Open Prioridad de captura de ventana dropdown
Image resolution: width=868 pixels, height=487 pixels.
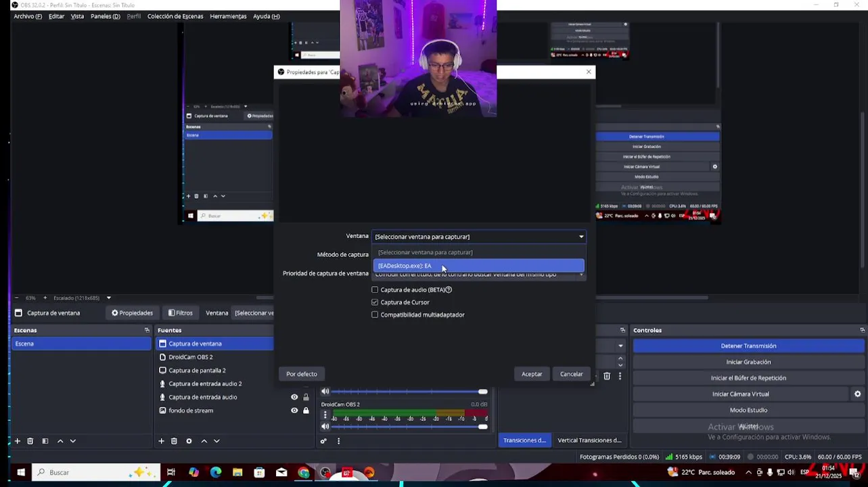tap(478, 275)
